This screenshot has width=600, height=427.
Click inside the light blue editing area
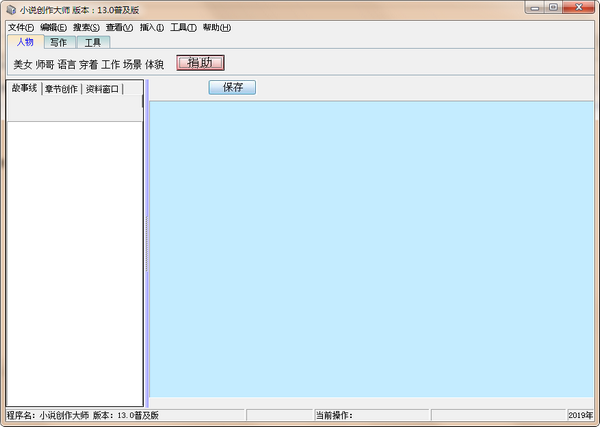tap(371, 249)
